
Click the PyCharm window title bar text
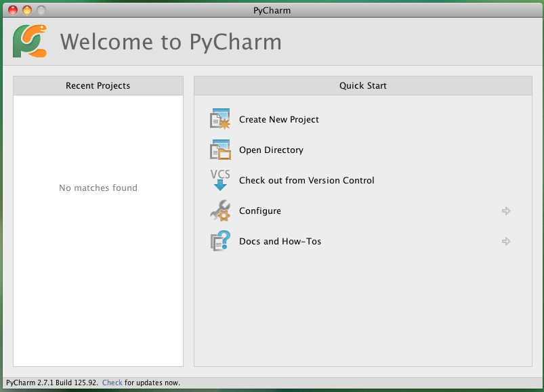coord(272,10)
